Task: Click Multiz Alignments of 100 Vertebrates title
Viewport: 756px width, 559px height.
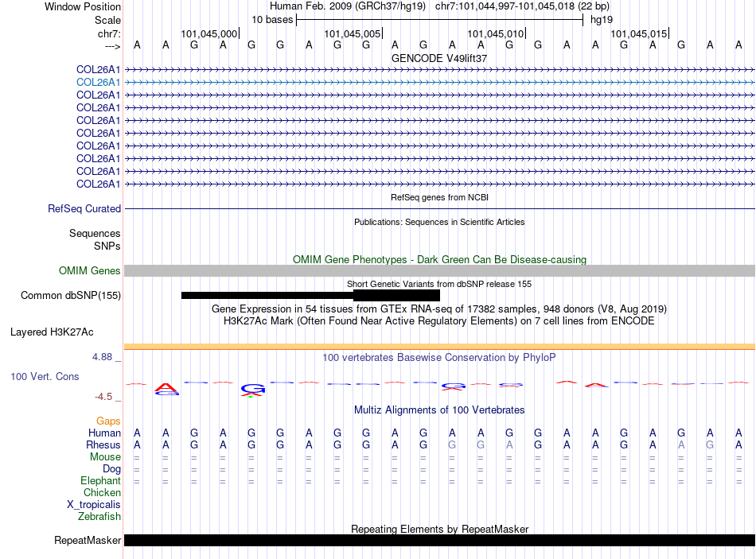Action: [438, 410]
